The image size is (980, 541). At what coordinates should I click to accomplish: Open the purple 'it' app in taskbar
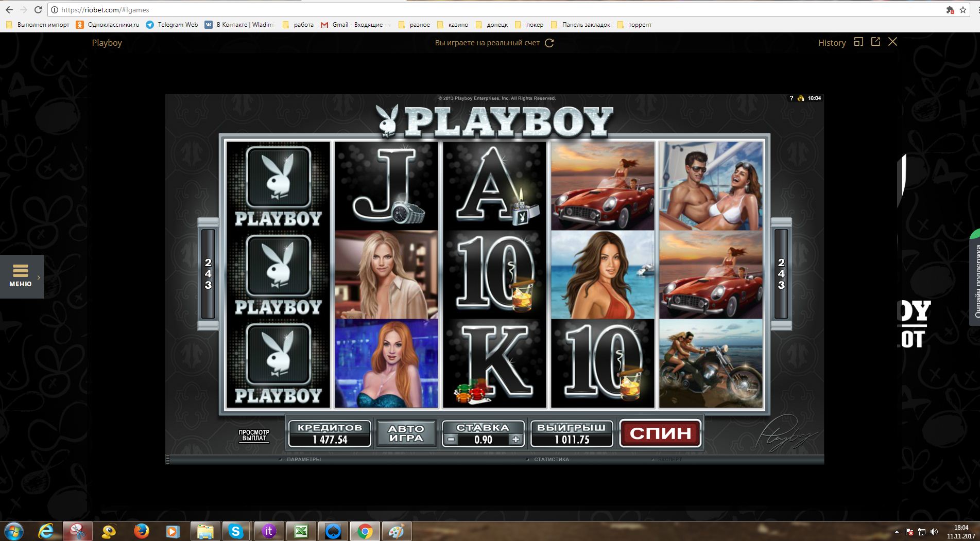pos(269,531)
